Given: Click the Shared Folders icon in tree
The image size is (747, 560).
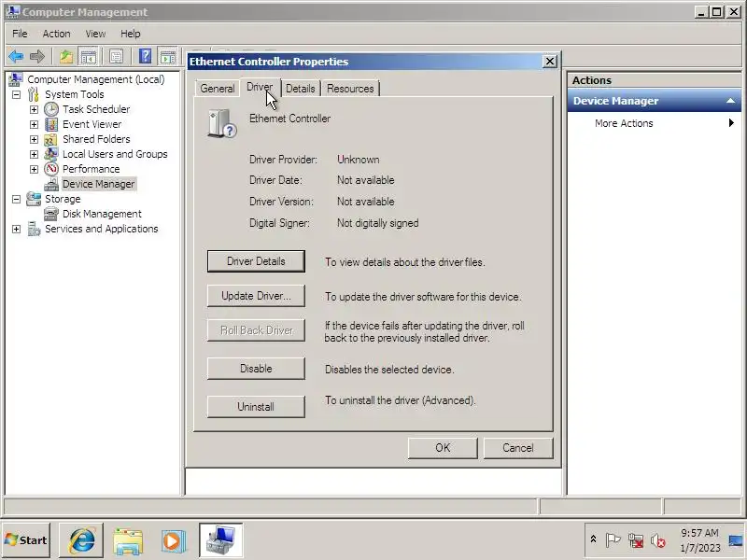Looking at the screenshot, I should [51, 139].
